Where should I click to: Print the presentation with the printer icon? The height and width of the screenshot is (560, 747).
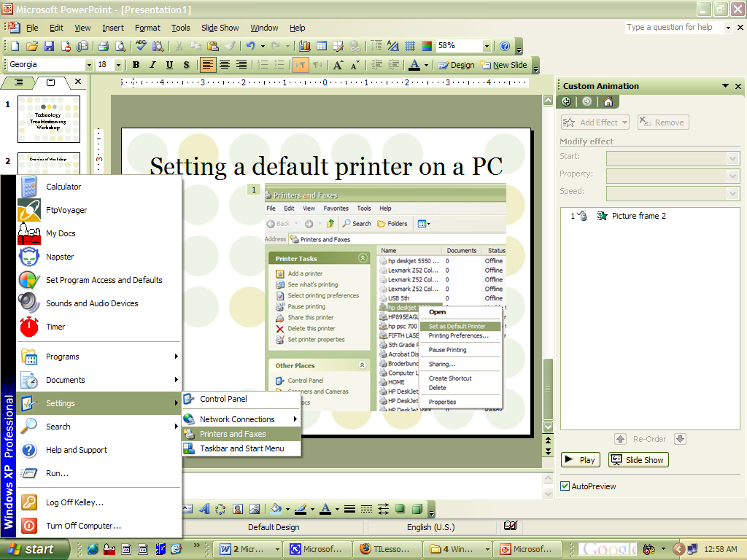[x=104, y=46]
